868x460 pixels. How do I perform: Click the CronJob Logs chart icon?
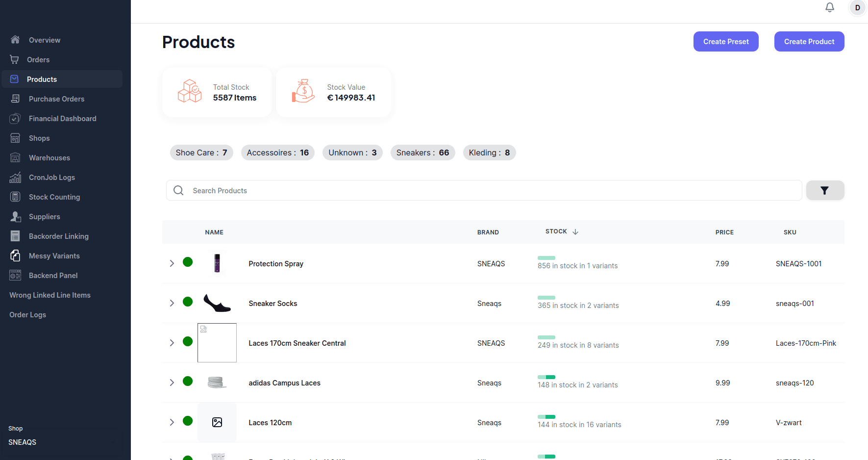[15, 177]
